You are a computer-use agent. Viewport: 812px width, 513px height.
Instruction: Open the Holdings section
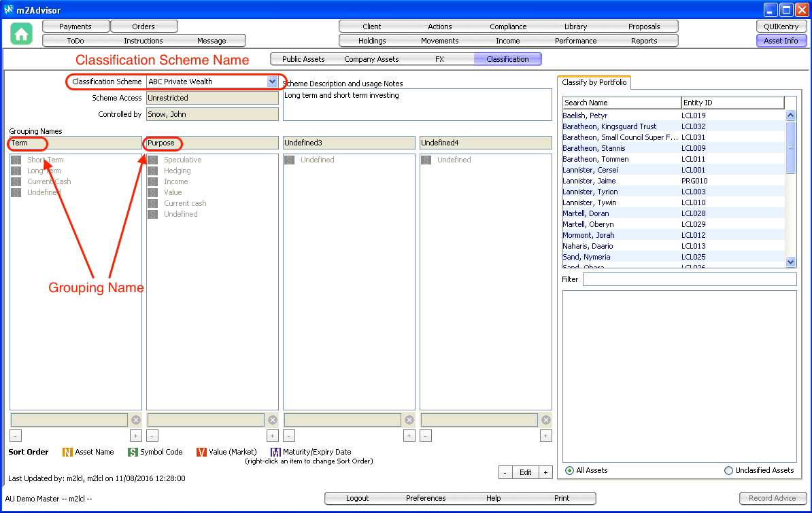point(372,41)
